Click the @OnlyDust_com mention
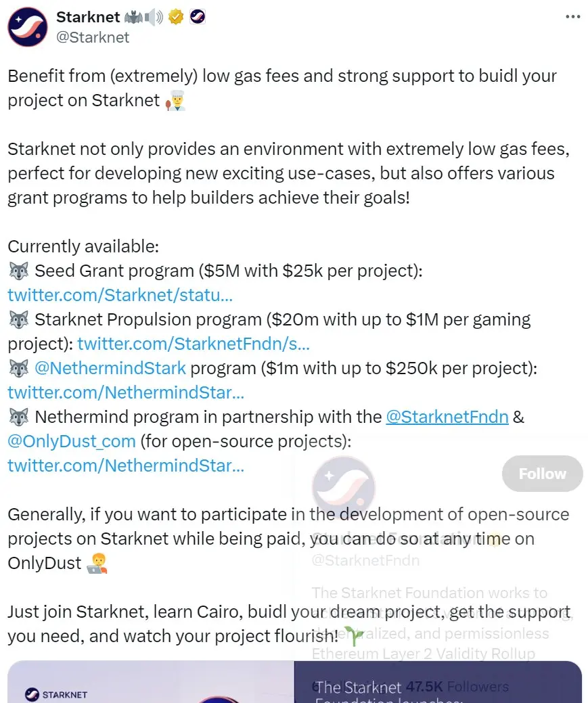Screen dimensions: 588x703 pyautogui.click(x=71, y=441)
